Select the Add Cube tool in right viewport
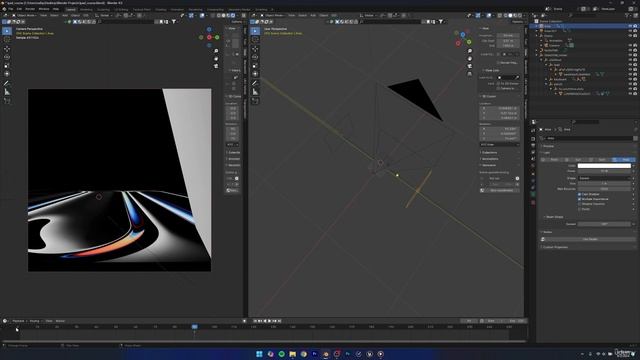This screenshot has width=640, height=360. [255, 100]
